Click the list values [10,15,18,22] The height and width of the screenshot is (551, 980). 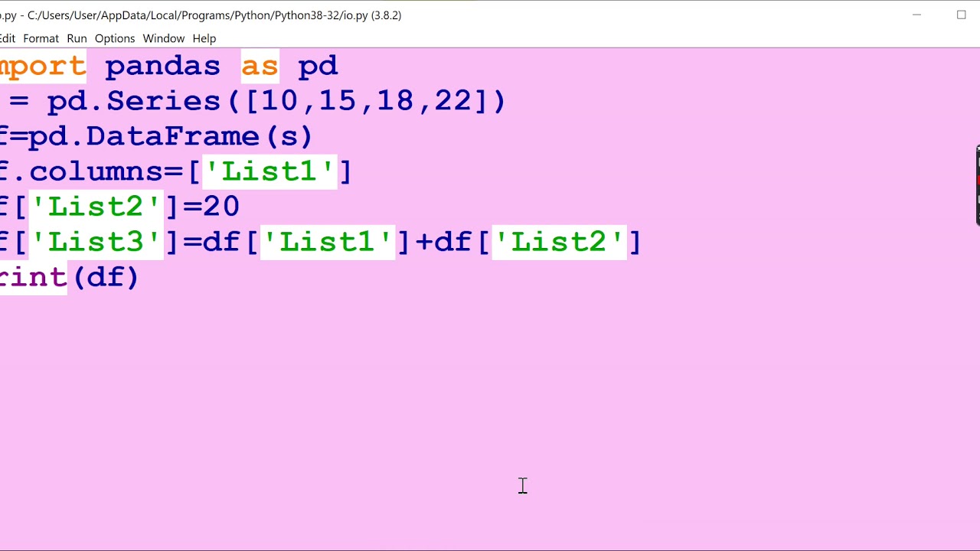[366, 101]
